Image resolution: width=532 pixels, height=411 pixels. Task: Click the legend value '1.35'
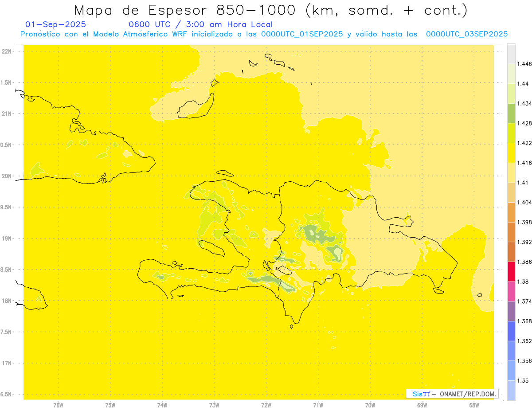[524, 380]
